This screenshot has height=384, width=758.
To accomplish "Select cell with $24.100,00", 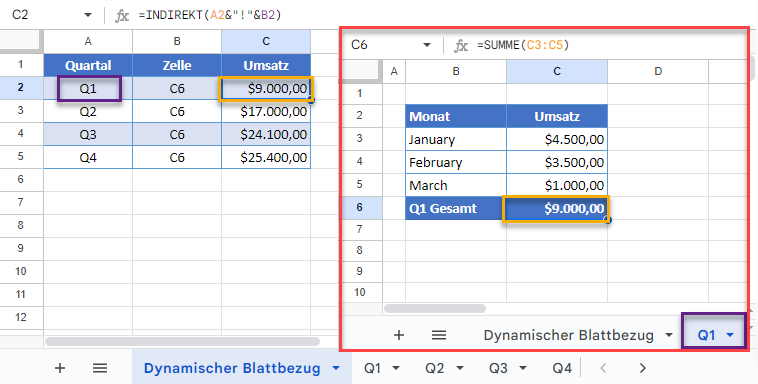I will (266, 134).
